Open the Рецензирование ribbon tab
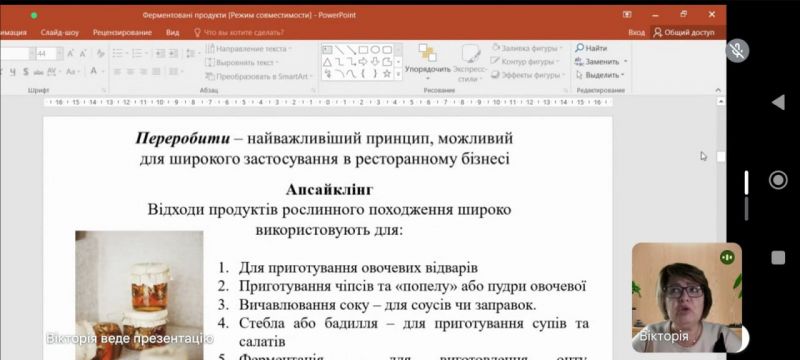800x360 pixels. pyautogui.click(x=122, y=33)
